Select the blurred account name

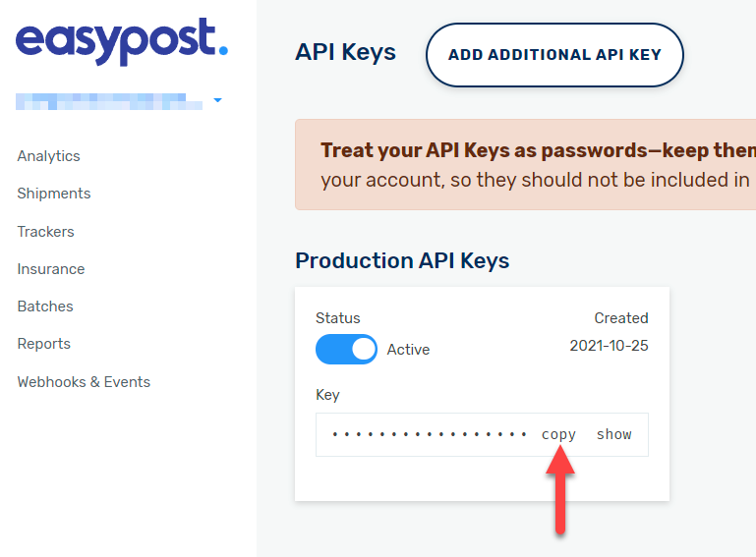tap(109, 101)
